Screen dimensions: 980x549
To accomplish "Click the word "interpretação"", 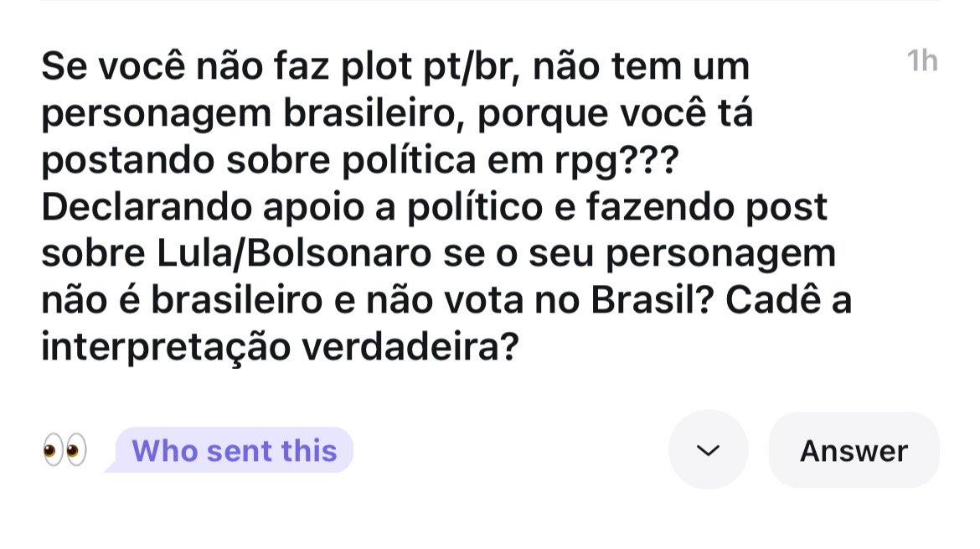I will click(x=166, y=348).
